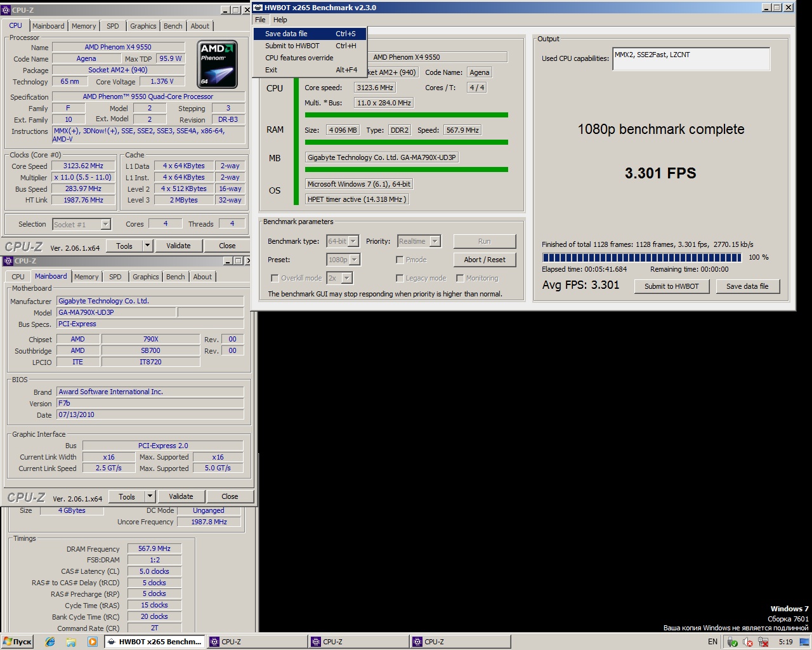Click the DRAM Frequency 567.9 MHz value
This screenshot has width=812, height=650.
pos(154,548)
